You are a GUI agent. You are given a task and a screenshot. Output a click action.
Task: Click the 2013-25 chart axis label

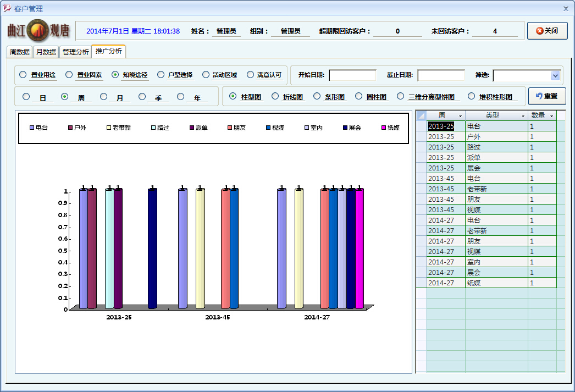(119, 317)
